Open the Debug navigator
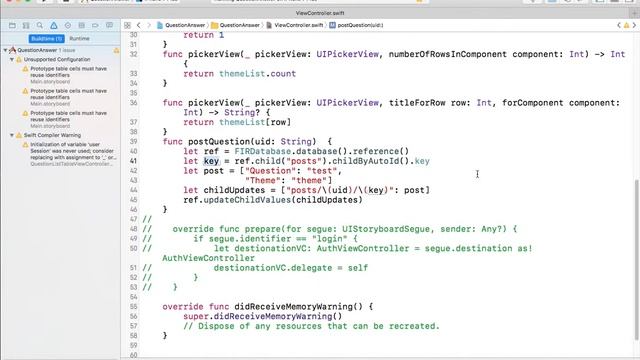640x360 pixels. coord(82,25)
